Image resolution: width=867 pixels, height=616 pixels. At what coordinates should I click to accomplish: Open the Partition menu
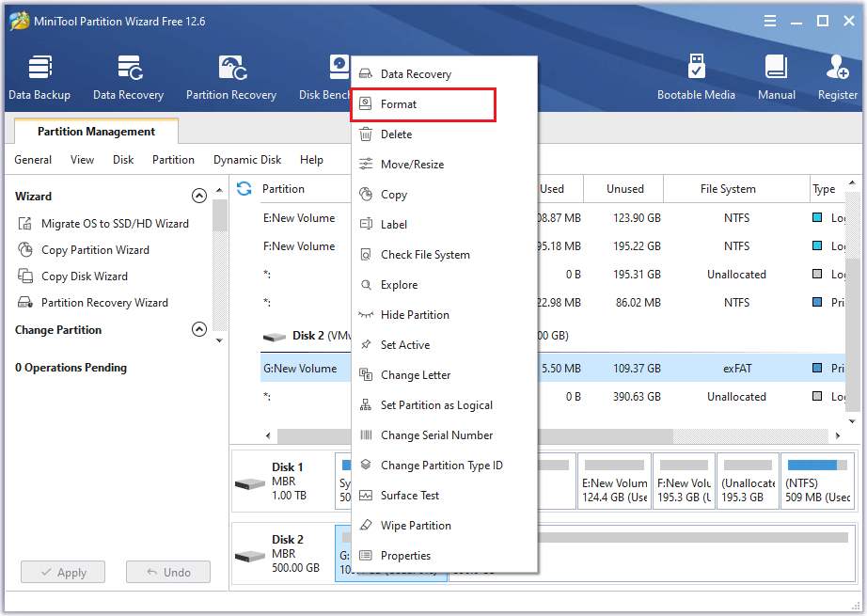(174, 160)
